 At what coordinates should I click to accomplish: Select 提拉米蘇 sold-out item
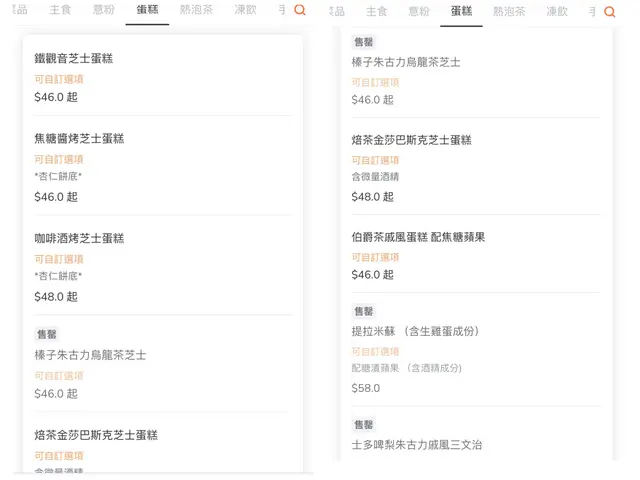[x=415, y=331]
